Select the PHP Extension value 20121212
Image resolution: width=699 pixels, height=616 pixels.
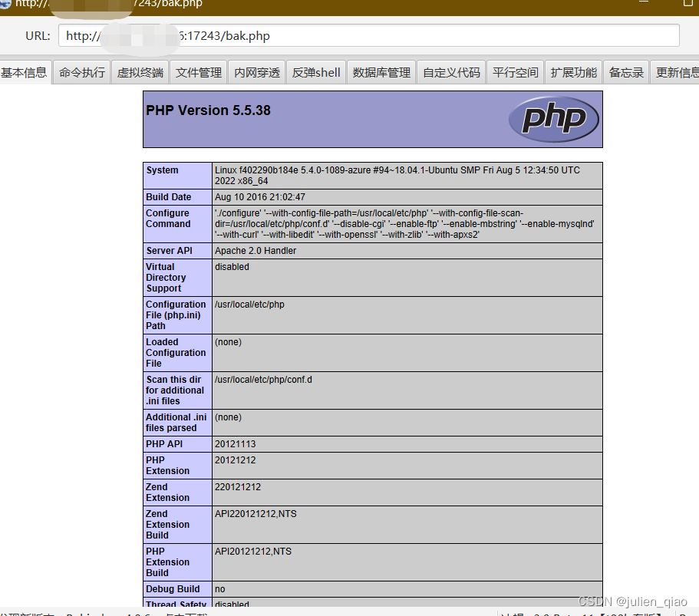pos(236,460)
